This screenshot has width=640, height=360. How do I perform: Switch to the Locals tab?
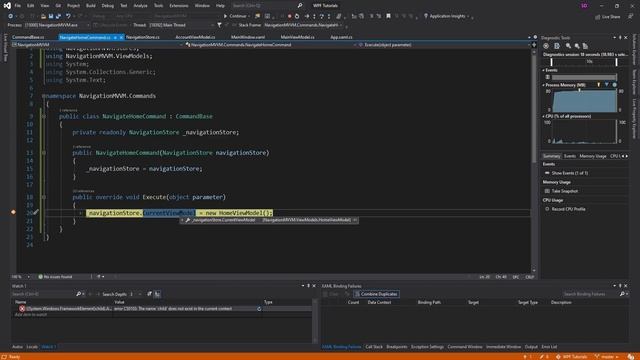click(x=32, y=347)
